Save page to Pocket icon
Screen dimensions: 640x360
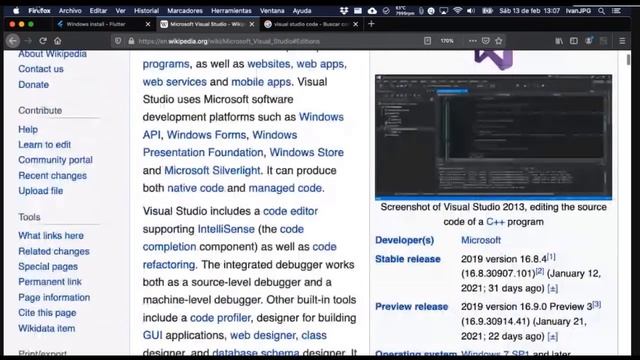486,41
